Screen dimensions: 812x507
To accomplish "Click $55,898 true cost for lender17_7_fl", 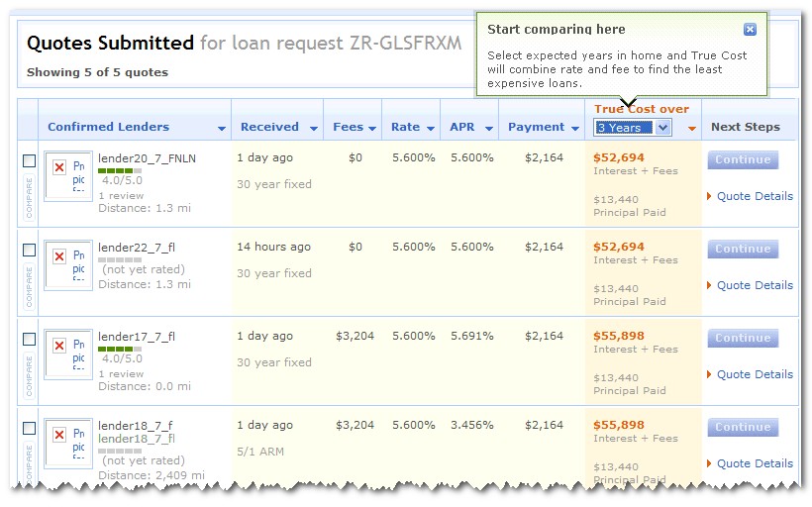I will (x=619, y=336).
